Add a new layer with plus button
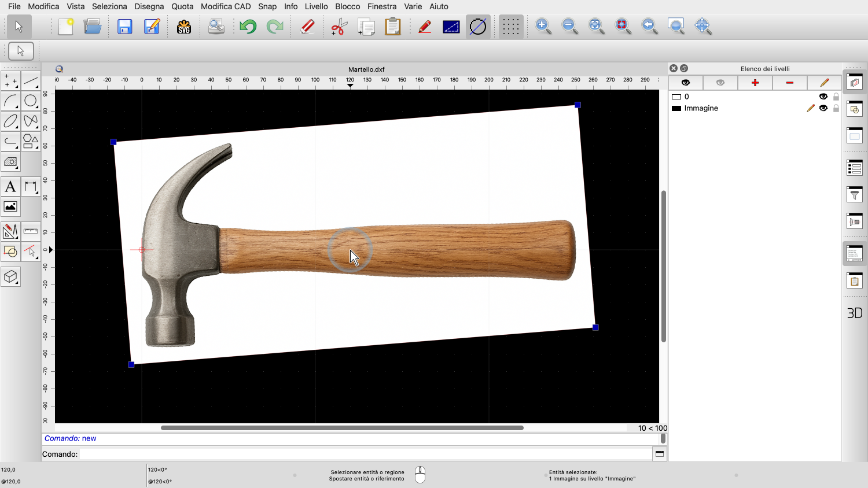This screenshot has height=488, width=868. [x=755, y=83]
